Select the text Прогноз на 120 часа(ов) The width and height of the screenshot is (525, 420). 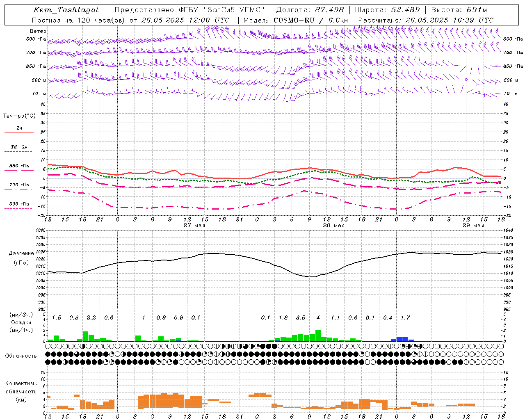click(78, 20)
